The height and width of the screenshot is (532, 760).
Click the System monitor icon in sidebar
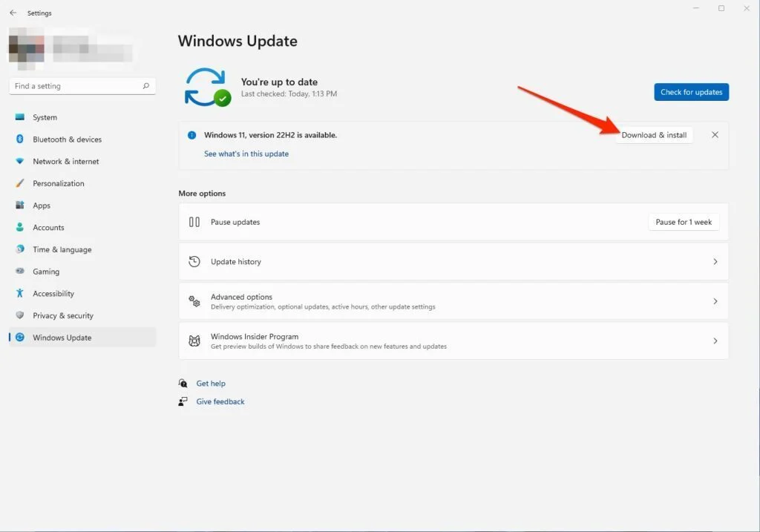pyautogui.click(x=20, y=117)
